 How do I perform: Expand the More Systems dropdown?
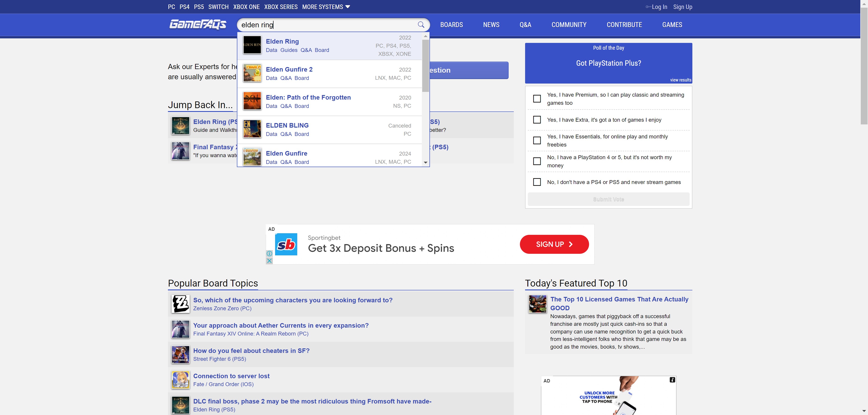tap(326, 7)
